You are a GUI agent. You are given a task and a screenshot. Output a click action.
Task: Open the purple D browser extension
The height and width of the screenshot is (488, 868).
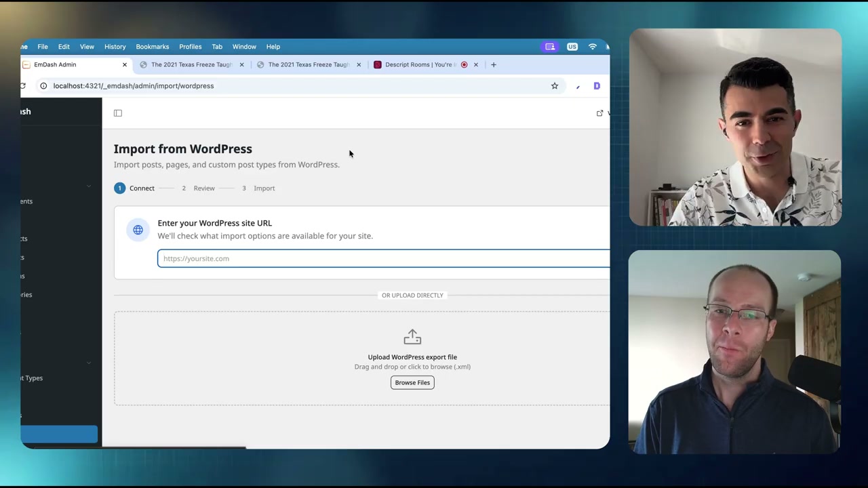coord(597,86)
